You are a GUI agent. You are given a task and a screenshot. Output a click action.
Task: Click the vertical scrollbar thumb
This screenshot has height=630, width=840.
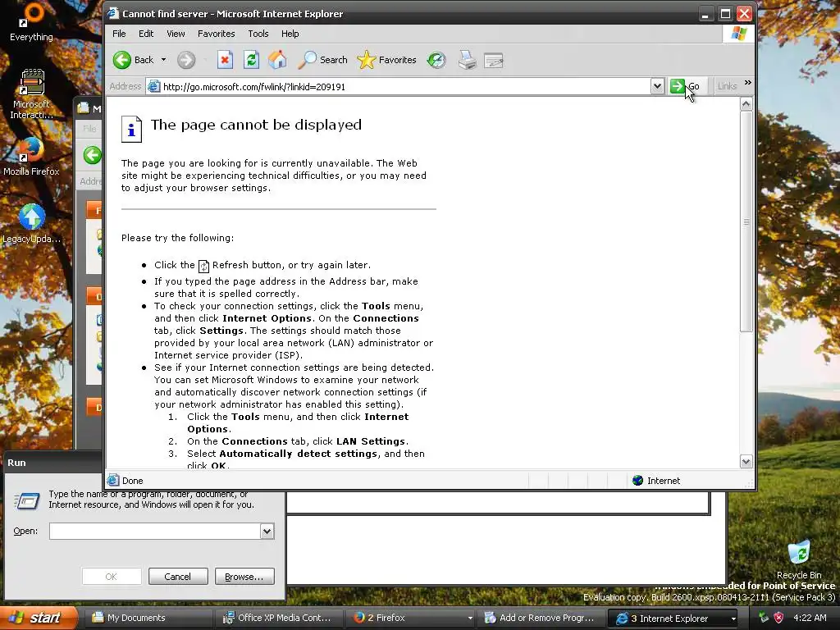[x=746, y=221]
